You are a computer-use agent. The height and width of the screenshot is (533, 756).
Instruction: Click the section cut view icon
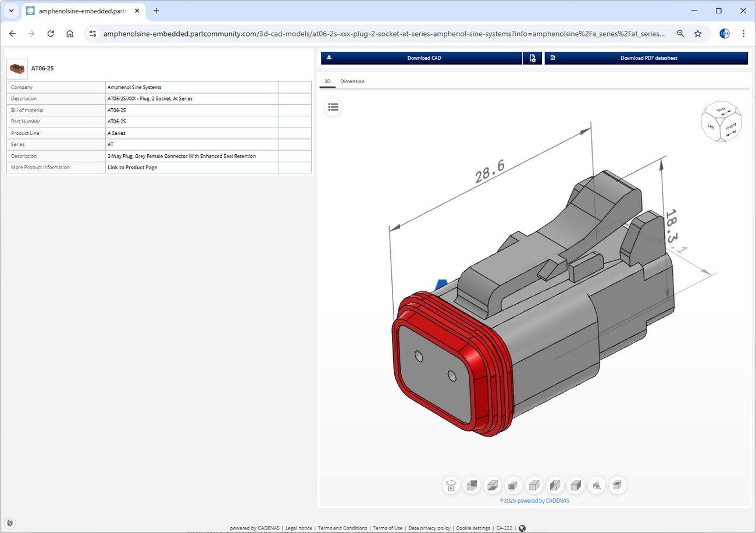[x=597, y=485]
